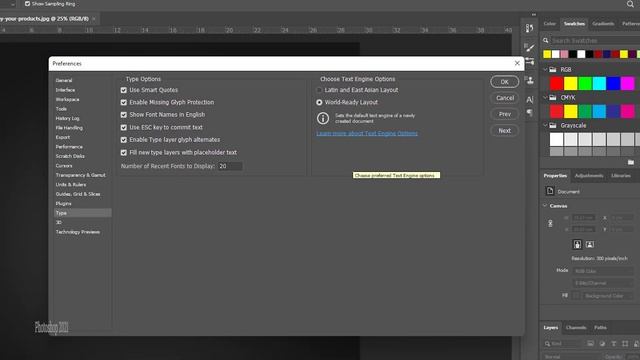Collapse the CMYK swatch group

545,98
